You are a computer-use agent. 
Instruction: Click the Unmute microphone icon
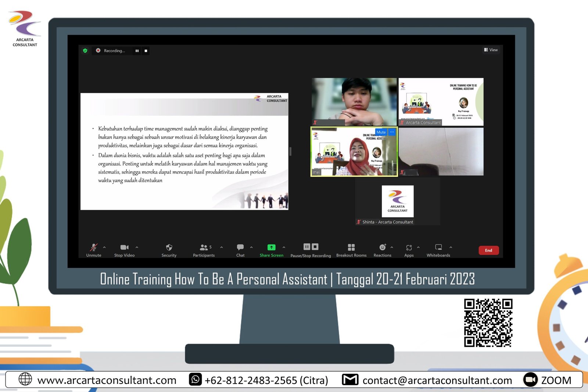pos(94,248)
